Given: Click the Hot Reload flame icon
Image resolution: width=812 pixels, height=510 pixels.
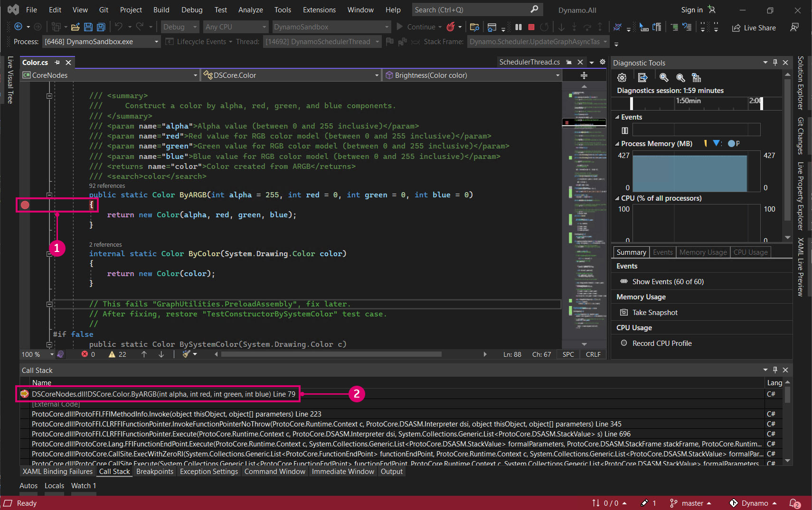Looking at the screenshot, I should click(451, 27).
